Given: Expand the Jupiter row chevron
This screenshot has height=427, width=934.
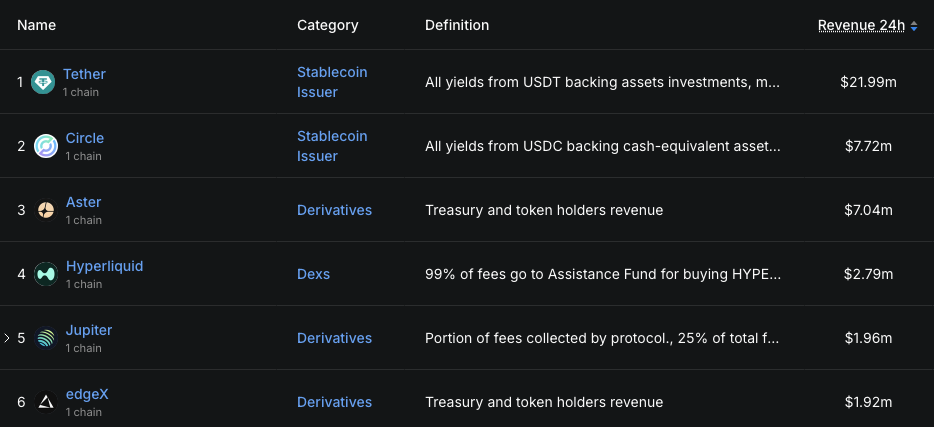Looking at the screenshot, I should 7,338.
